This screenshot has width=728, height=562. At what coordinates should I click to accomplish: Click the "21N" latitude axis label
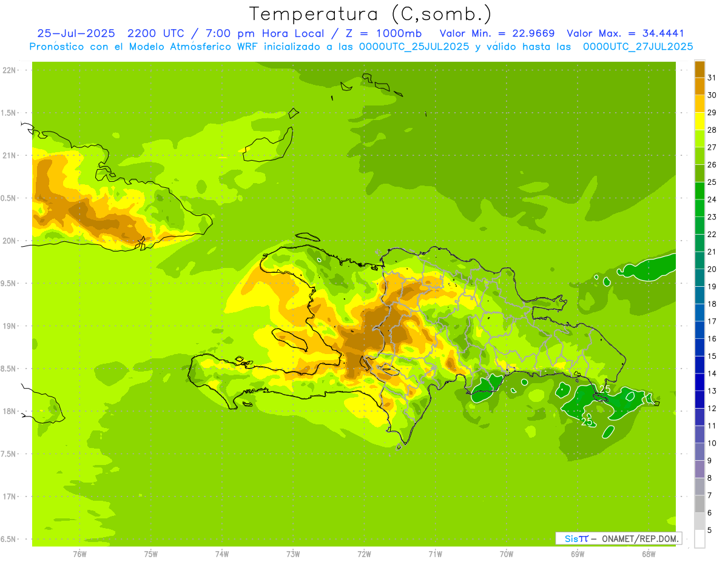(x=9, y=155)
